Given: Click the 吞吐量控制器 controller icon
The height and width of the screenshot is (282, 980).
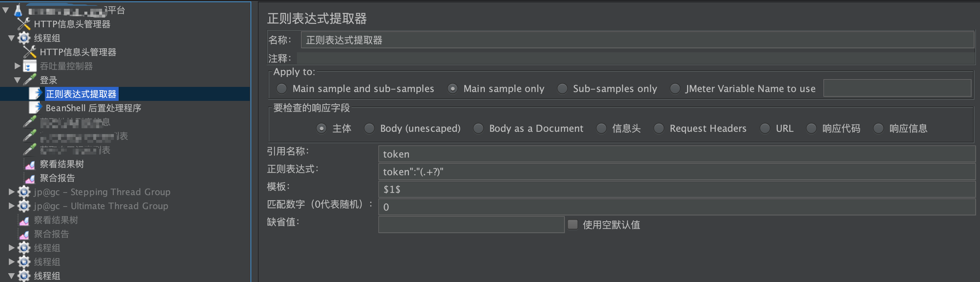Looking at the screenshot, I should click(30, 66).
